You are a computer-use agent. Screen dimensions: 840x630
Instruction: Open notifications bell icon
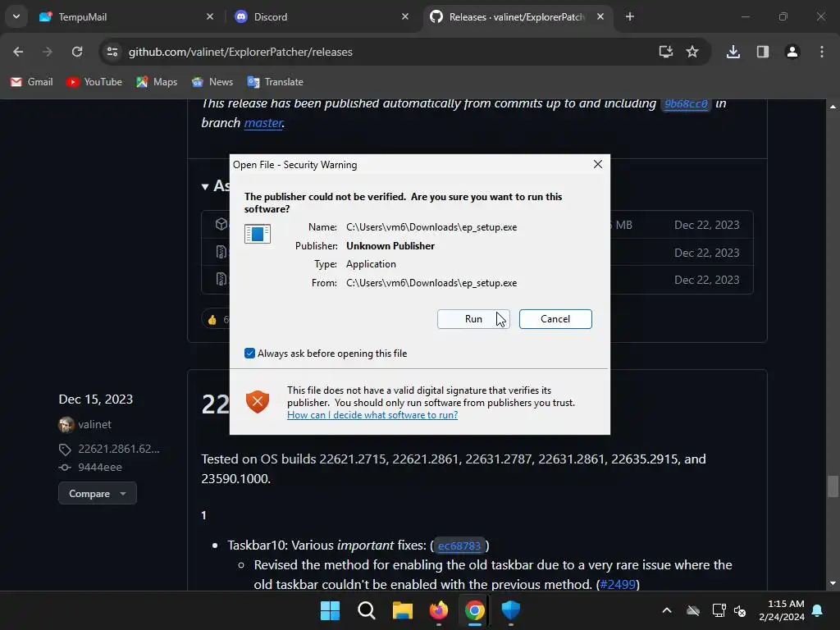(818, 610)
